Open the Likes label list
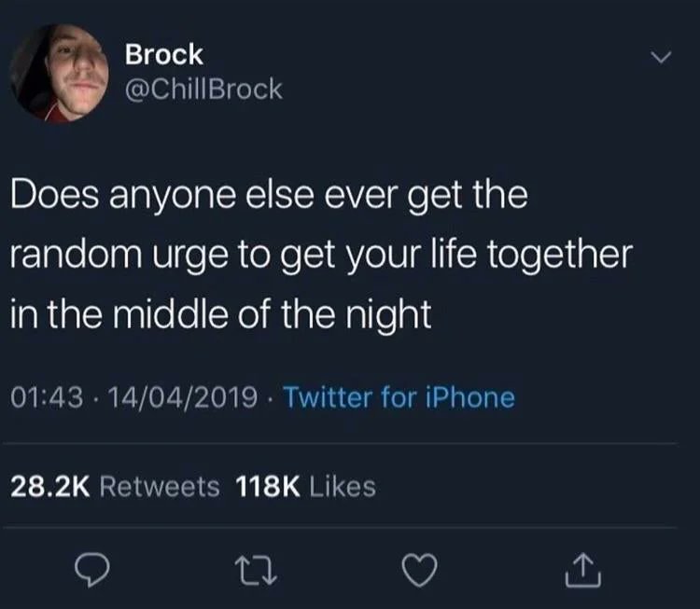This screenshot has width=700, height=609. pyautogui.click(x=343, y=486)
